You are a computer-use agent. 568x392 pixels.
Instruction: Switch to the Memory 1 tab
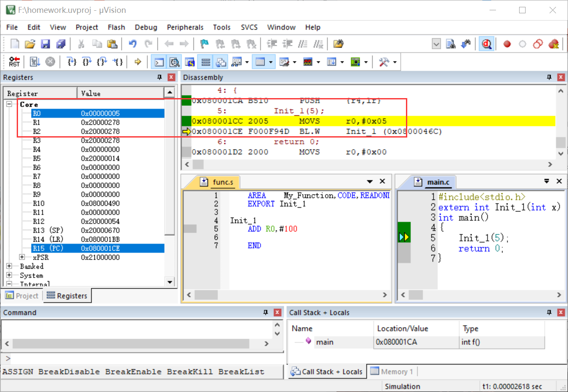pyautogui.click(x=392, y=371)
